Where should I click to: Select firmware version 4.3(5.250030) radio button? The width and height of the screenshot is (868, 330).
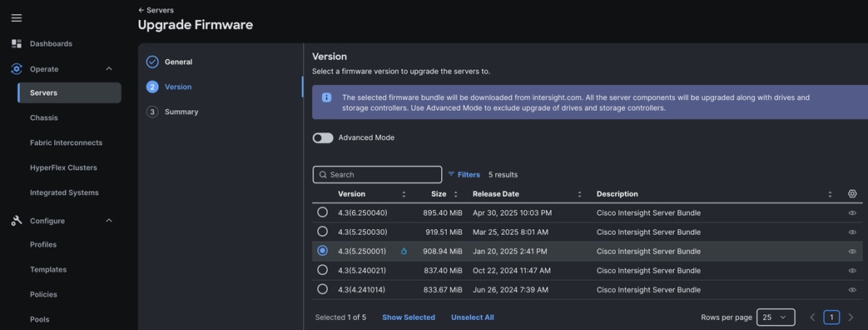pyautogui.click(x=322, y=232)
